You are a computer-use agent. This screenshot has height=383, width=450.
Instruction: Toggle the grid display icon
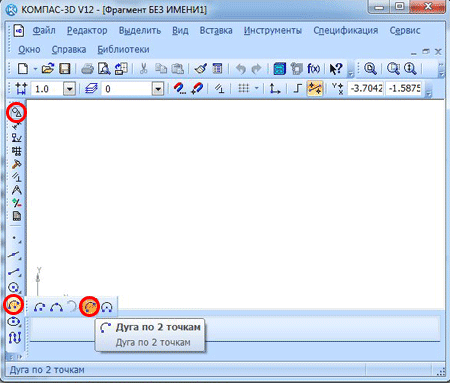click(x=243, y=88)
